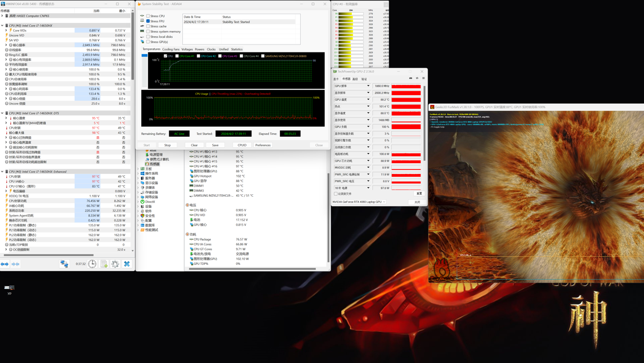Open the NVIDIA GeForce RTX 4060 GPU selector
This screenshot has width=644, height=363.
click(359, 202)
